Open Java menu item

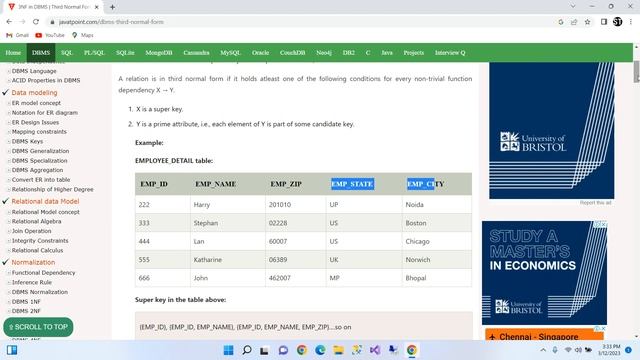pos(387,53)
